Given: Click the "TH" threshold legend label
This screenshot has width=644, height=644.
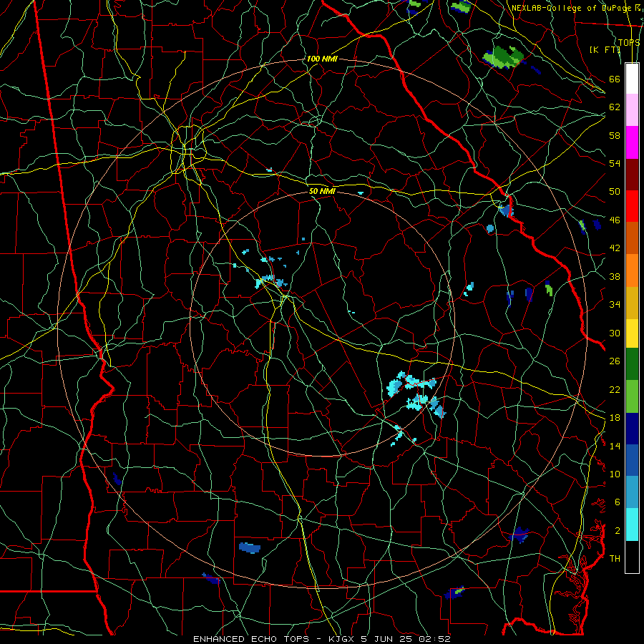Looking at the screenshot, I should tap(615, 558).
